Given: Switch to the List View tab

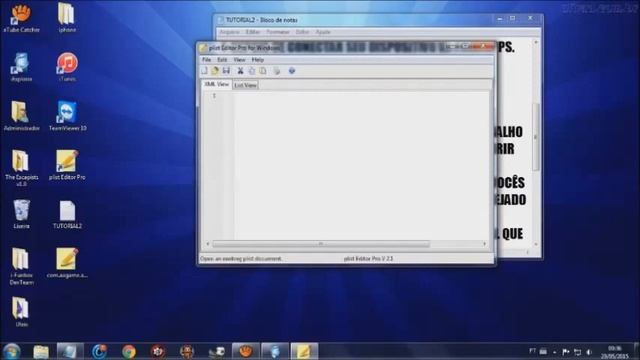Looking at the screenshot, I should point(245,85).
